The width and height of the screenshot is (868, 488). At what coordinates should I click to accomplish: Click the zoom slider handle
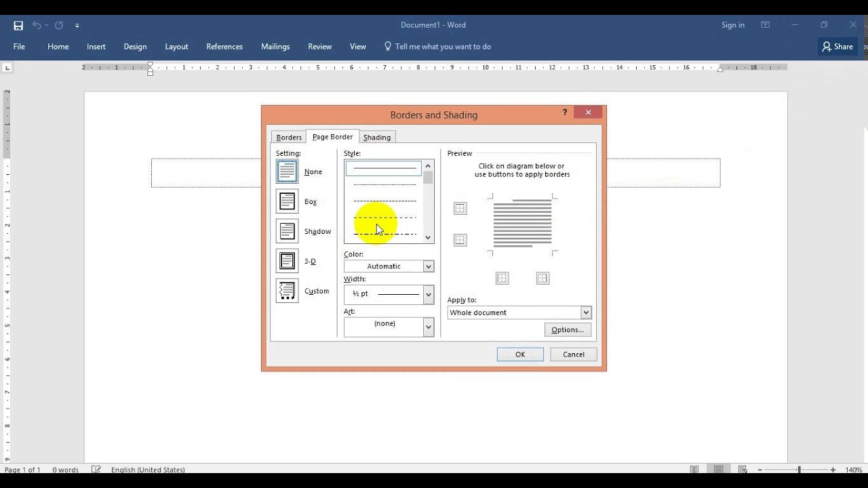pos(799,470)
